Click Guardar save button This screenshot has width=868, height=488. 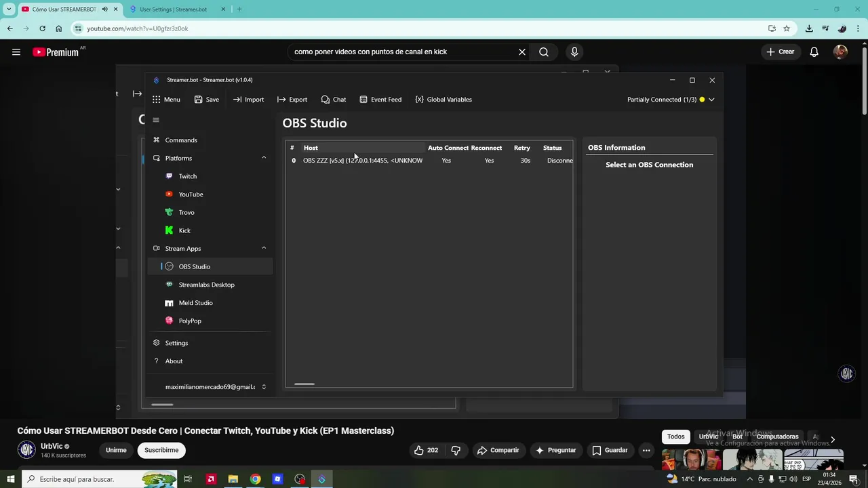[x=610, y=450]
